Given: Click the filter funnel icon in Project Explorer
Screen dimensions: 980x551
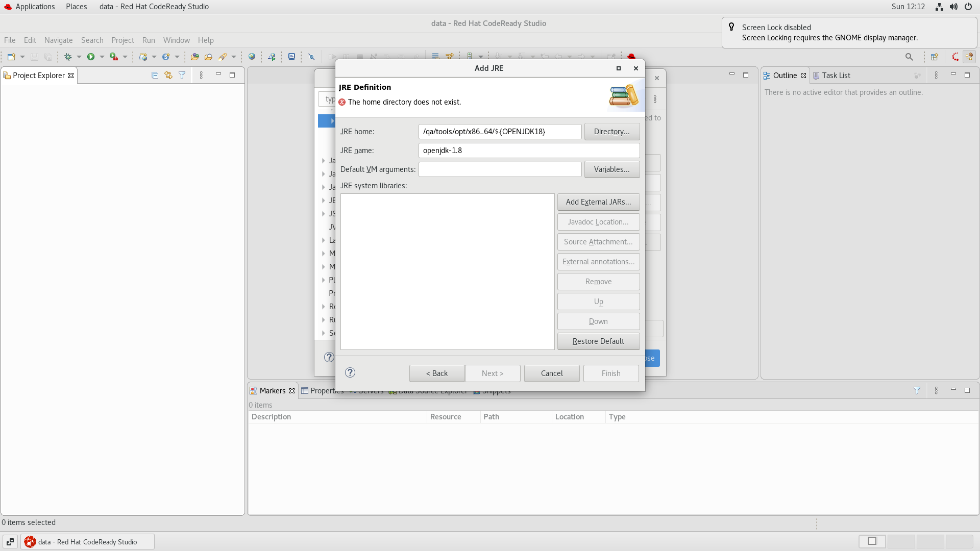Looking at the screenshot, I should pos(182,75).
